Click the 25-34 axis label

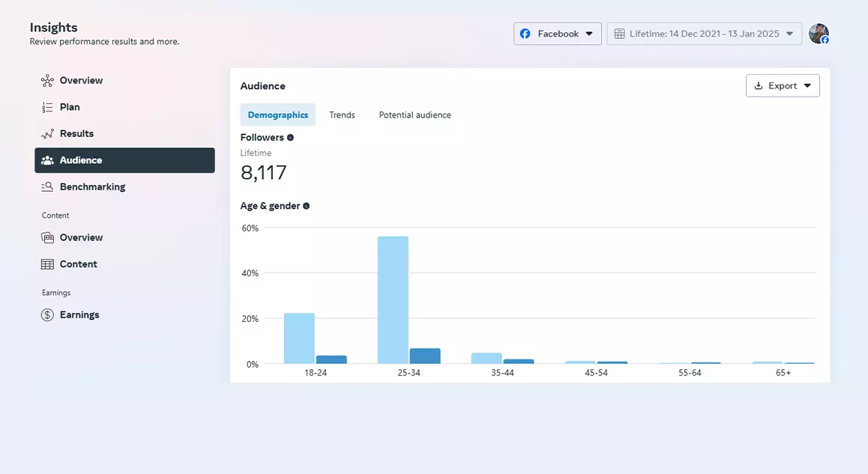pyautogui.click(x=409, y=374)
